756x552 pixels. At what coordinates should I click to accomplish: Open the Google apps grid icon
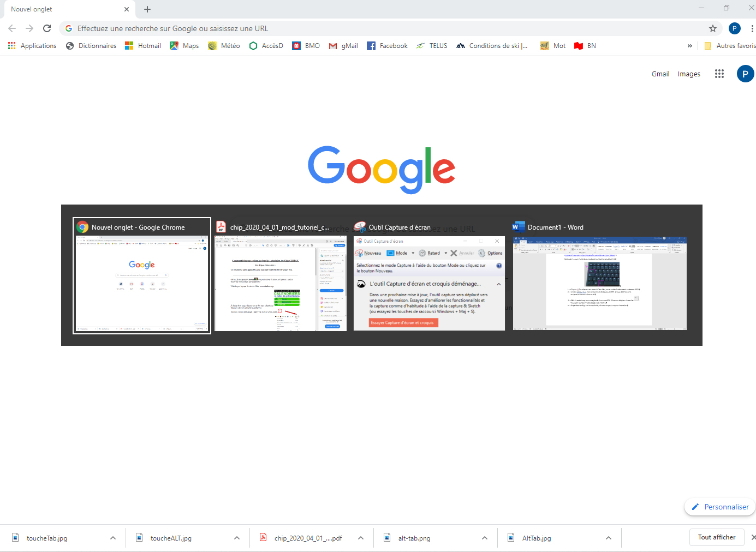tap(719, 74)
